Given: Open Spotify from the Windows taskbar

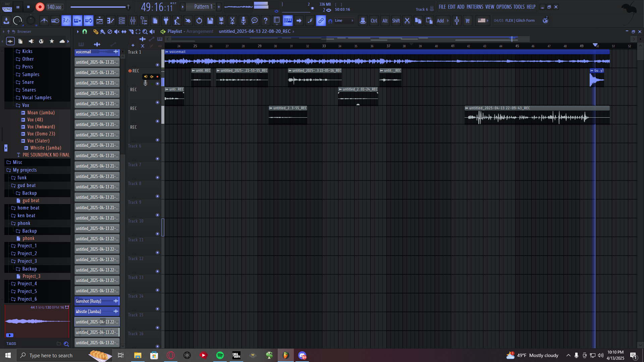Looking at the screenshot, I should point(220,355).
